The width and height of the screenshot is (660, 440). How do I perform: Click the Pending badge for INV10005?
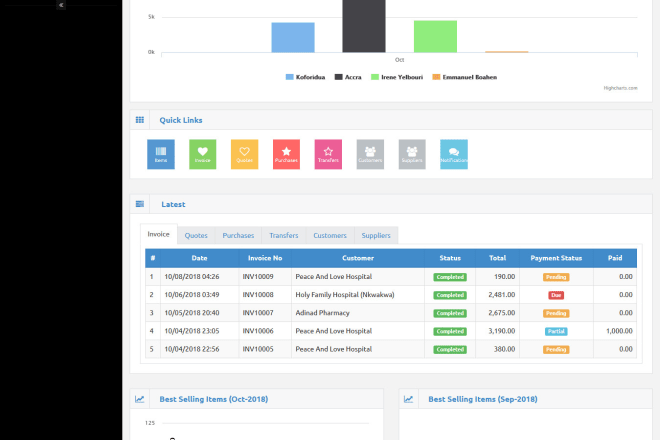point(556,349)
